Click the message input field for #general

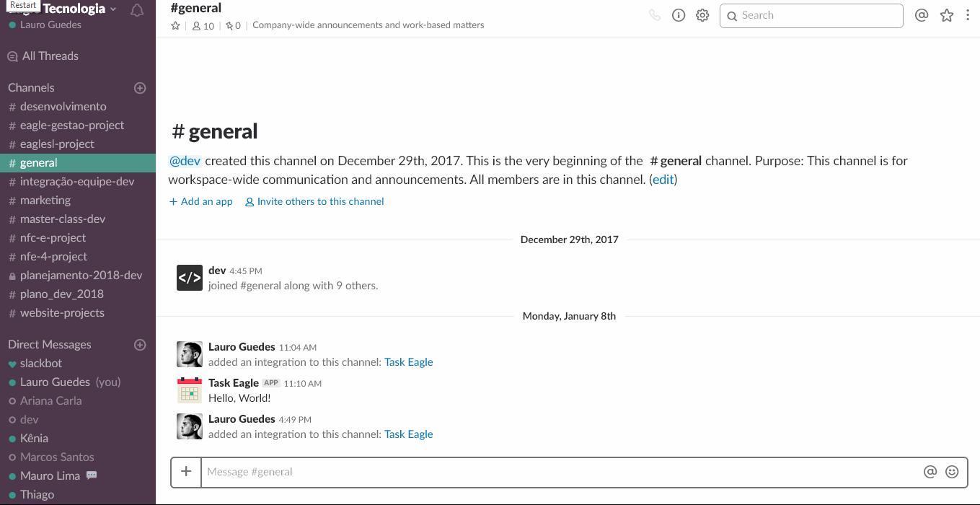[505, 472]
